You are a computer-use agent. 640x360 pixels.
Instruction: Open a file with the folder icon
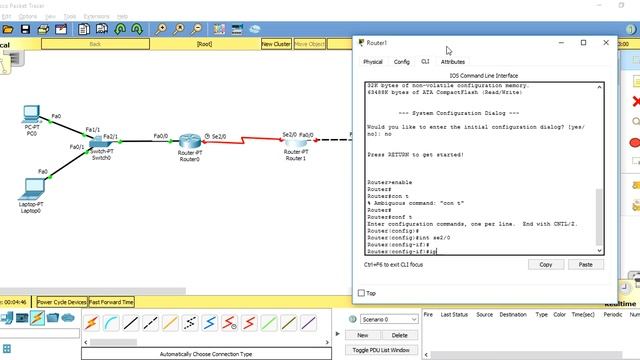pos(8,29)
